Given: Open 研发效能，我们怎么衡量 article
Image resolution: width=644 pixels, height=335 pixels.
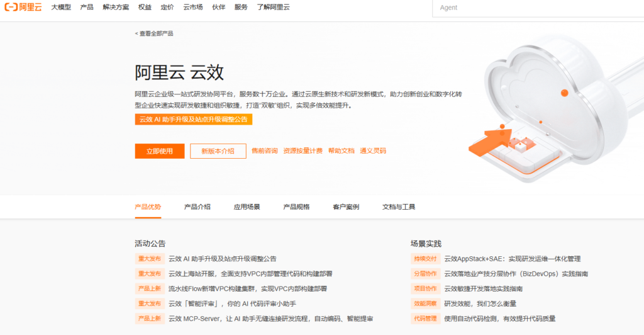Looking at the screenshot, I should click(x=480, y=304).
